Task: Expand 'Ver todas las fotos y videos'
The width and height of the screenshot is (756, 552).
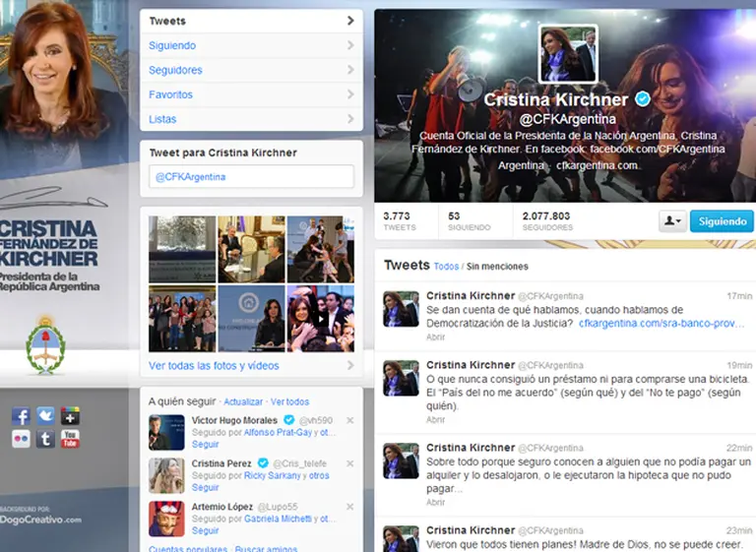Action: click(214, 366)
